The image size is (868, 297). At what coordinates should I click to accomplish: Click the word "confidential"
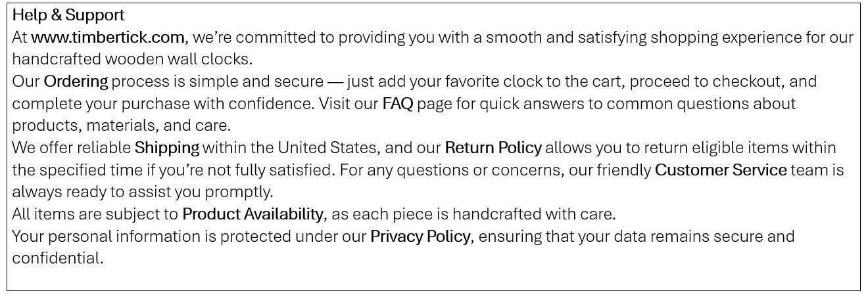(57, 258)
